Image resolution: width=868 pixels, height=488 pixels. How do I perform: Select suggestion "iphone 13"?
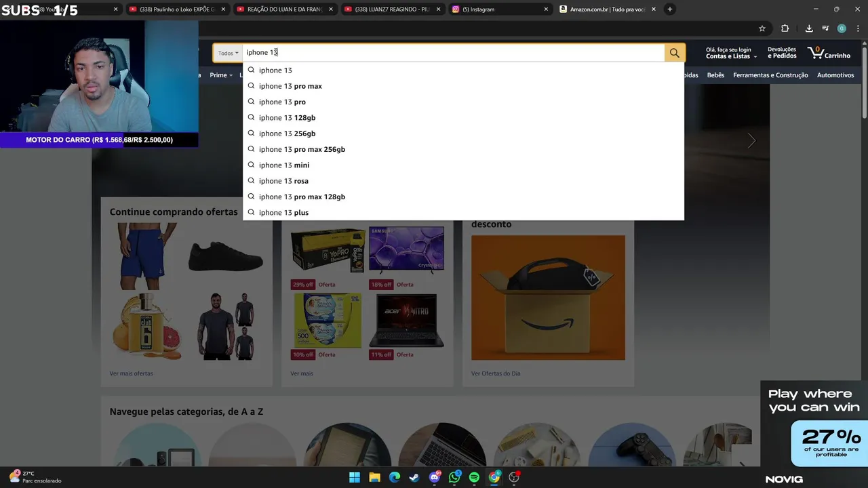(463, 70)
